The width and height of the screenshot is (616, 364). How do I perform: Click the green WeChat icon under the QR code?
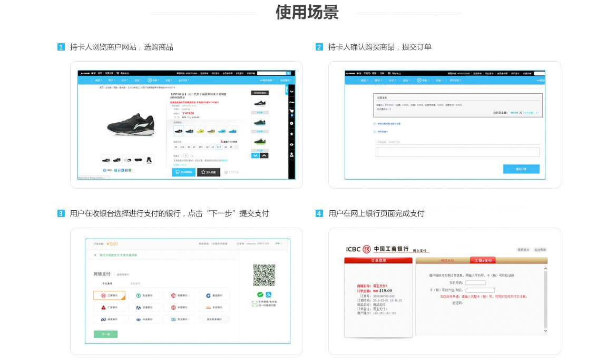(260, 294)
